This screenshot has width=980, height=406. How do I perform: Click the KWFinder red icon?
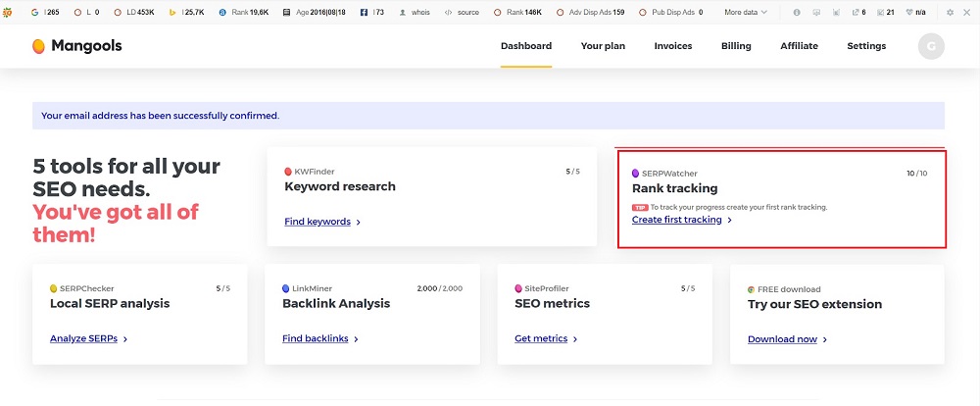pyautogui.click(x=288, y=172)
